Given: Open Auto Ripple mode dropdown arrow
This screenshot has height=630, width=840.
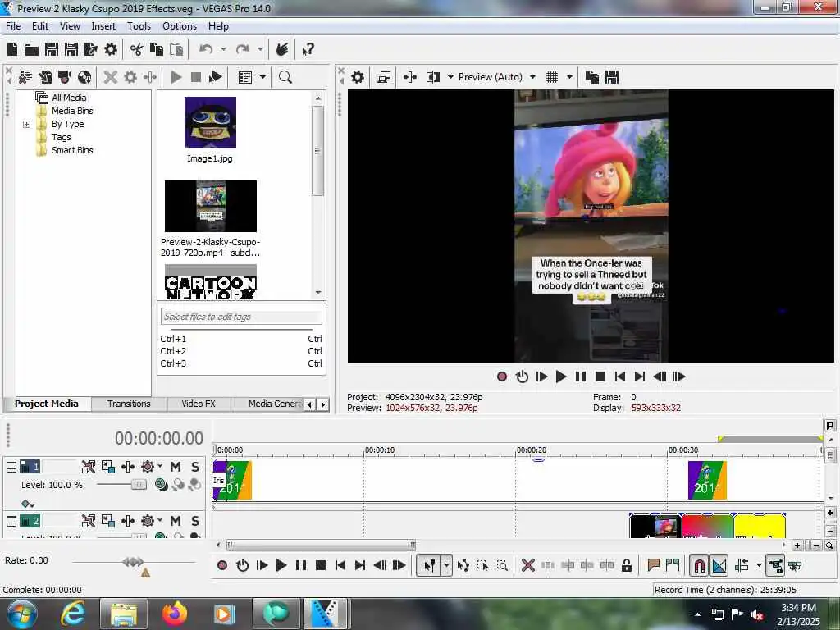Looking at the screenshot, I should pos(759,565).
